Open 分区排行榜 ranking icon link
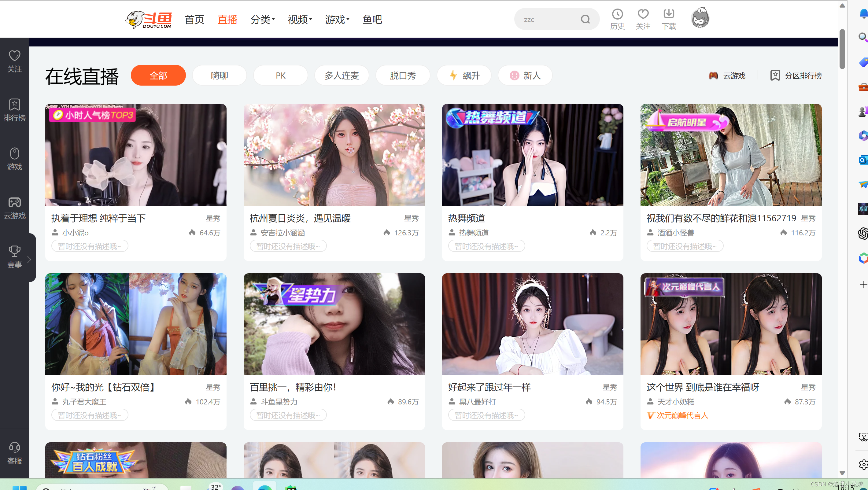 coord(796,76)
